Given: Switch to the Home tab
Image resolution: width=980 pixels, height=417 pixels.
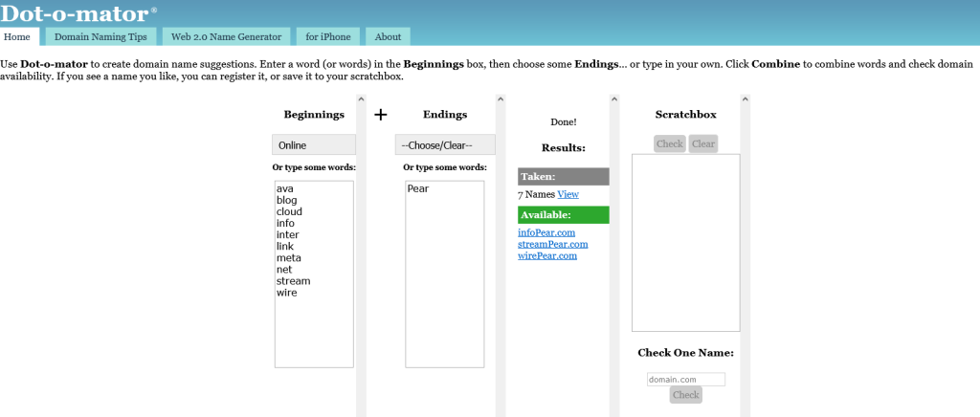Looking at the screenshot, I should [17, 37].
